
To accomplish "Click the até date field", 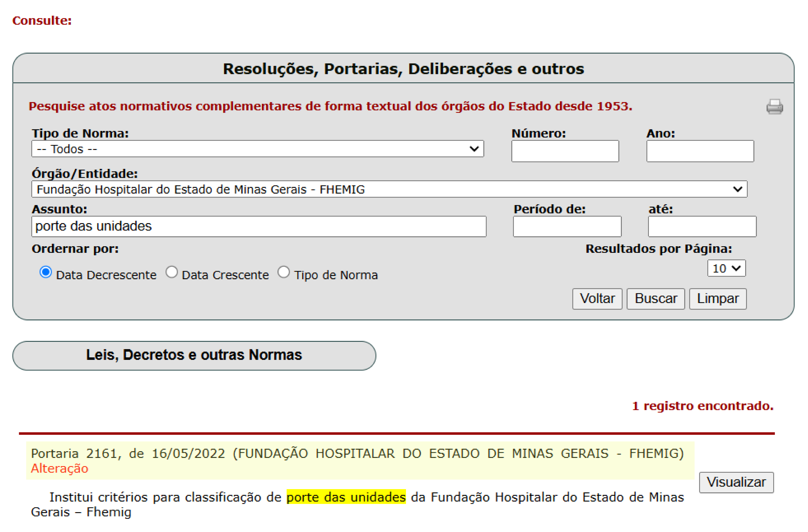I will click(702, 226).
